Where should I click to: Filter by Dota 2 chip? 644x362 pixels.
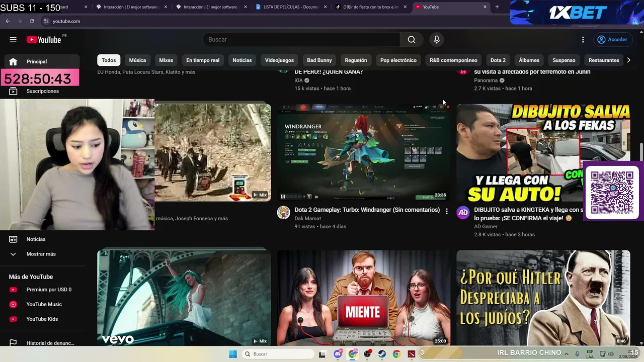[x=498, y=60]
